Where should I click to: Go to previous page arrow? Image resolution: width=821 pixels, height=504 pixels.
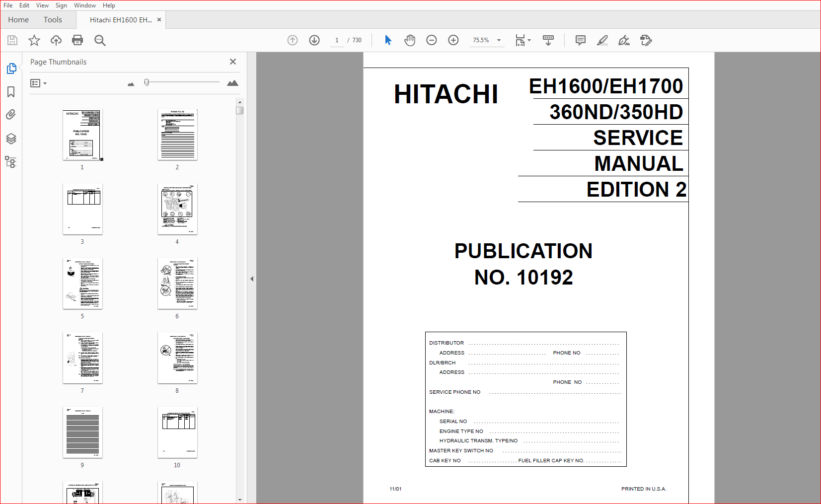(x=293, y=40)
